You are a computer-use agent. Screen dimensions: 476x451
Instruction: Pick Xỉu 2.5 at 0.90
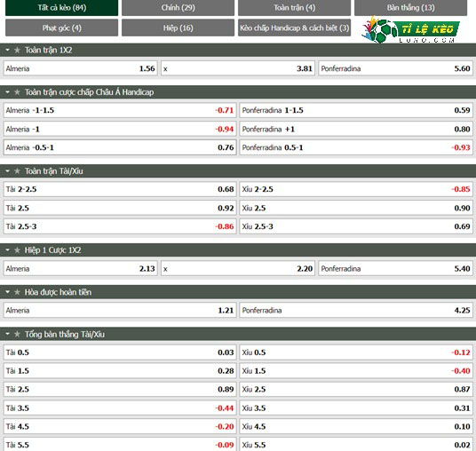click(356, 208)
